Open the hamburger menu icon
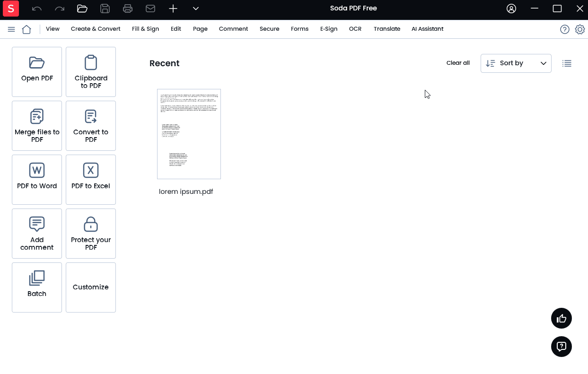This screenshot has width=588, height=374. (x=11, y=29)
